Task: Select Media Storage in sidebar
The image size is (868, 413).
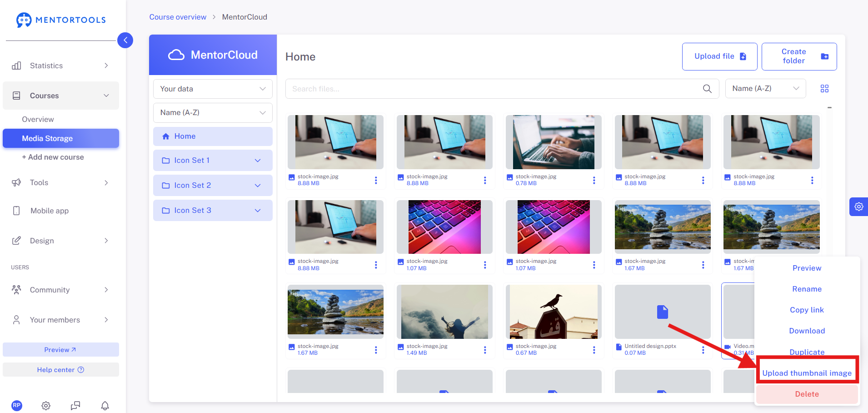Action: [61, 138]
